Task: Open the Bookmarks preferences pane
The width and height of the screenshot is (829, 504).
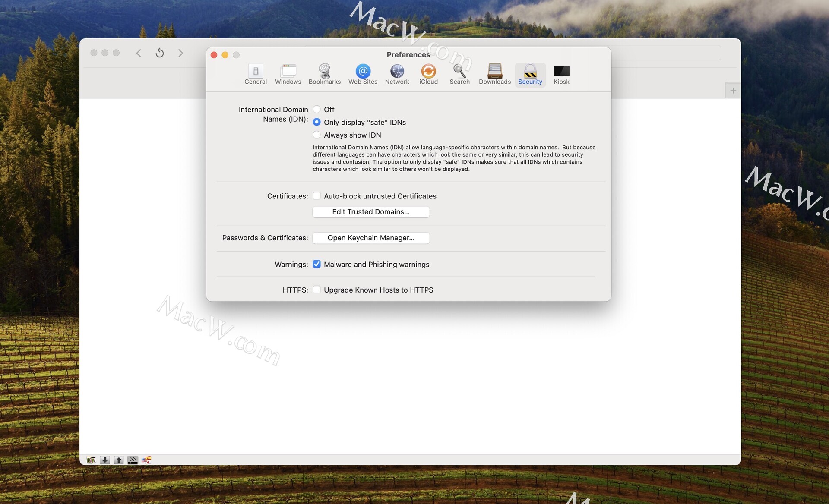Action: (x=324, y=74)
